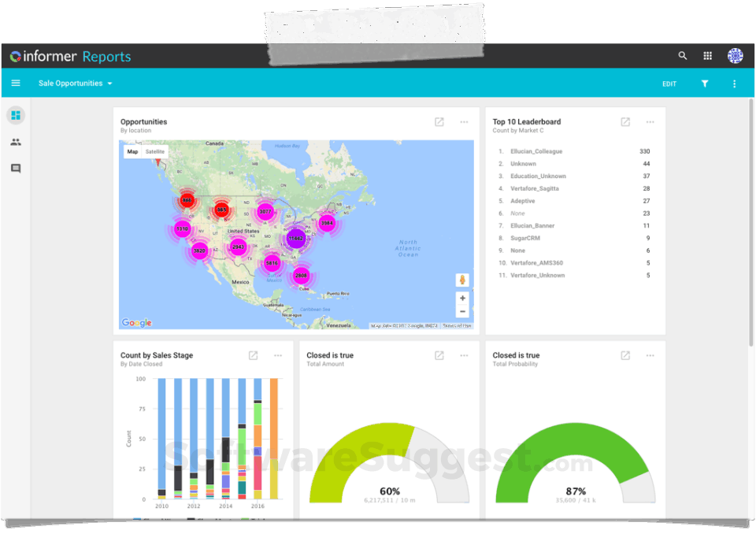
Task: Open the Sale Opportunities dashboard dropdown
Action: pyautogui.click(x=75, y=83)
